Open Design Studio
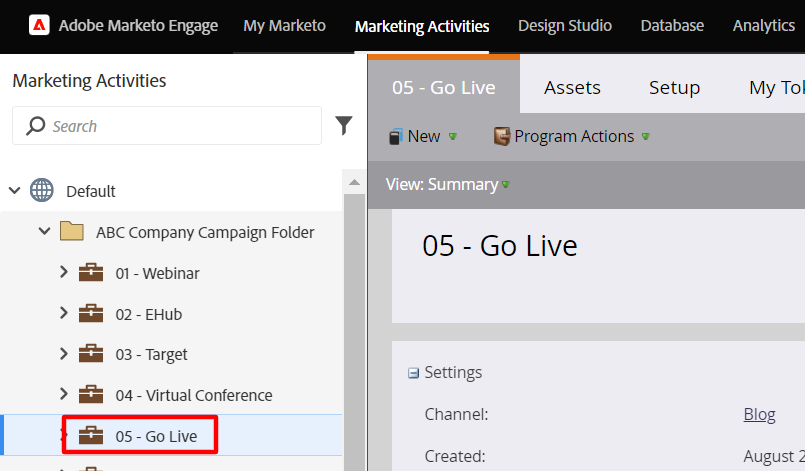This screenshot has height=471, width=805. pyautogui.click(x=565, y=26)
